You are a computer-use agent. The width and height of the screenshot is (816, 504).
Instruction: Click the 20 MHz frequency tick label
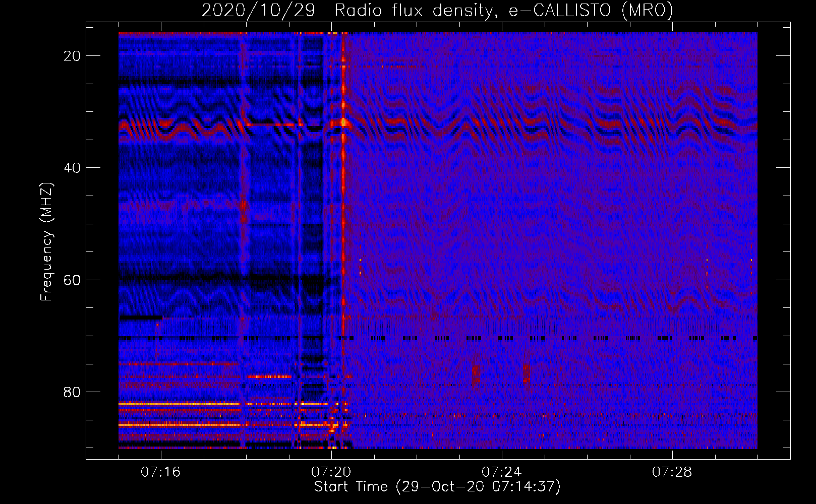72,56
